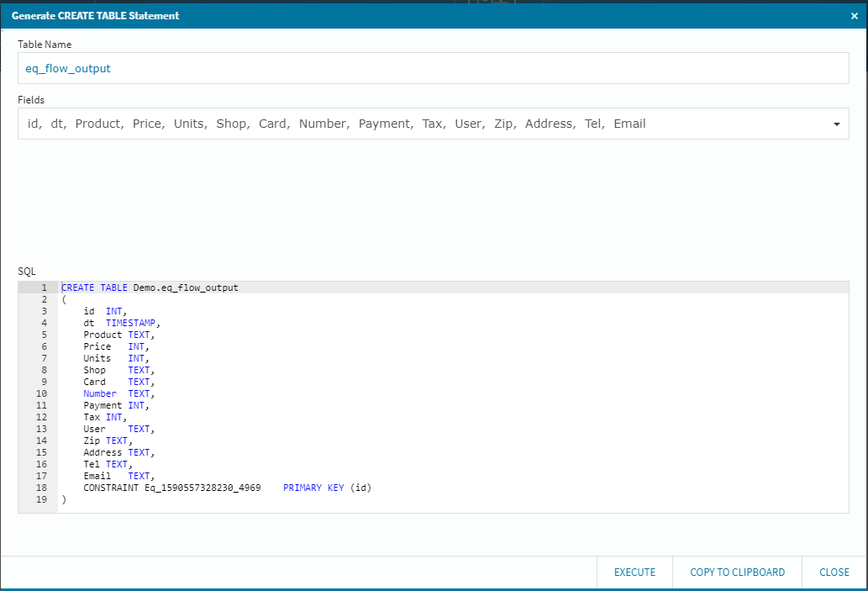The width and height of the screenshot is (868, 591).
Task: Select 'Address' in Fields list
Action: tap(549, 124)
